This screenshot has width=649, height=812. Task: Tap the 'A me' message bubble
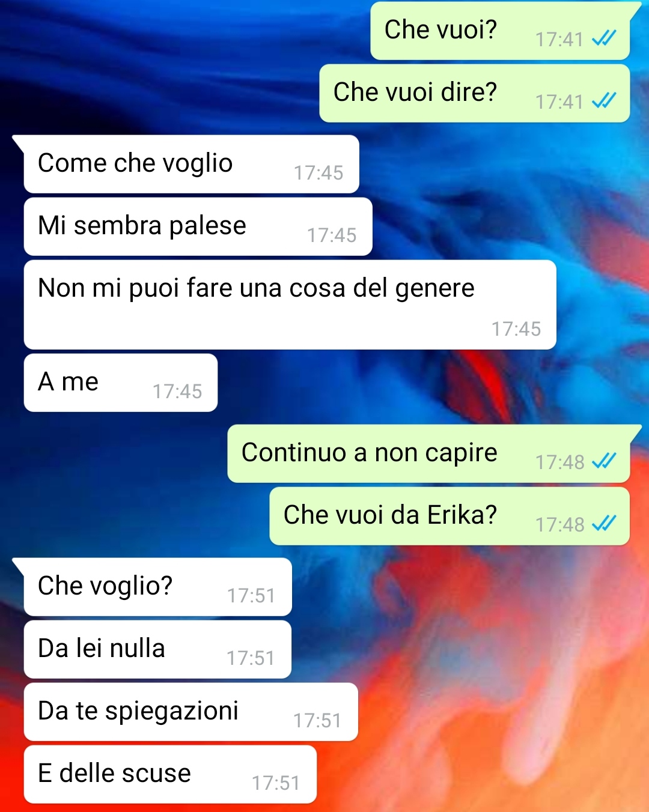[121, 383]
